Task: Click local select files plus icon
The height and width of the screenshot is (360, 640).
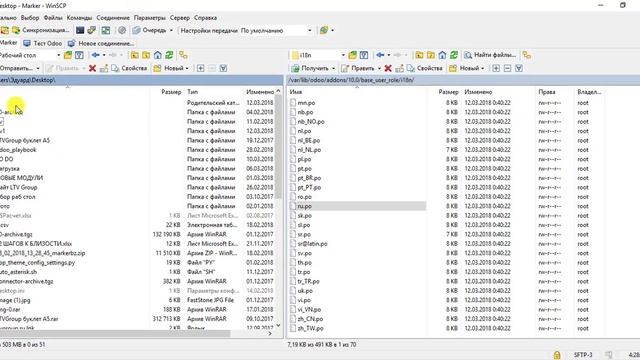Action: [x=200, y=68]
